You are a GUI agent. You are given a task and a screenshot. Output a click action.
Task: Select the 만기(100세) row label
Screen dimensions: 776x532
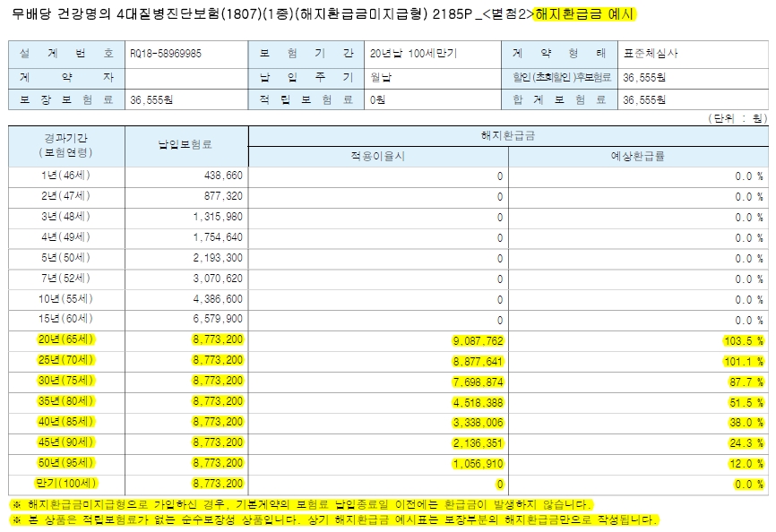tap(65, 484)
